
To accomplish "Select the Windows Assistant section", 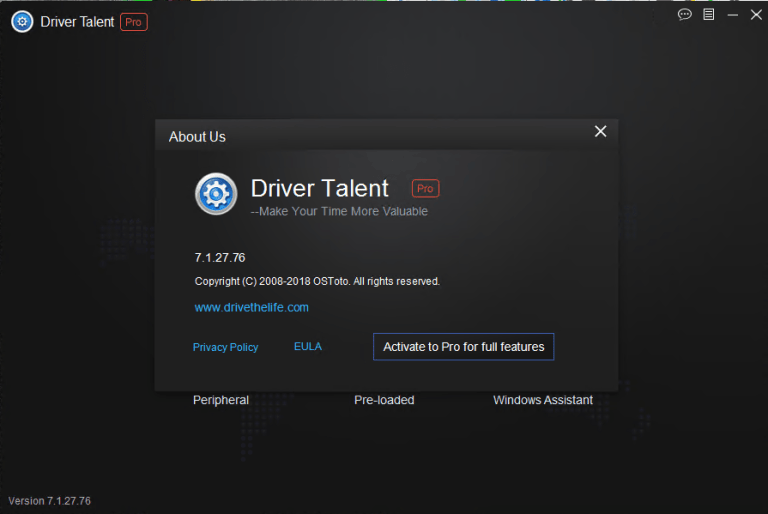I will 543,400.
